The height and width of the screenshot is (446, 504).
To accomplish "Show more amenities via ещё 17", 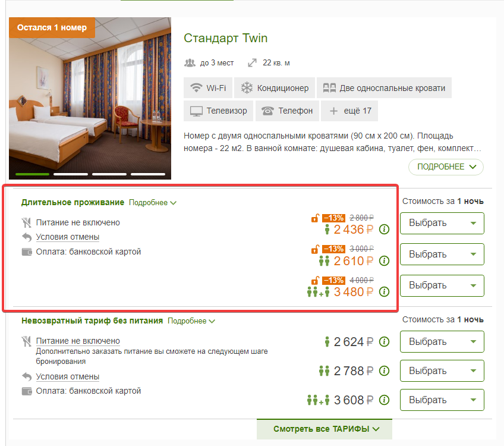I will coord(349,111).
